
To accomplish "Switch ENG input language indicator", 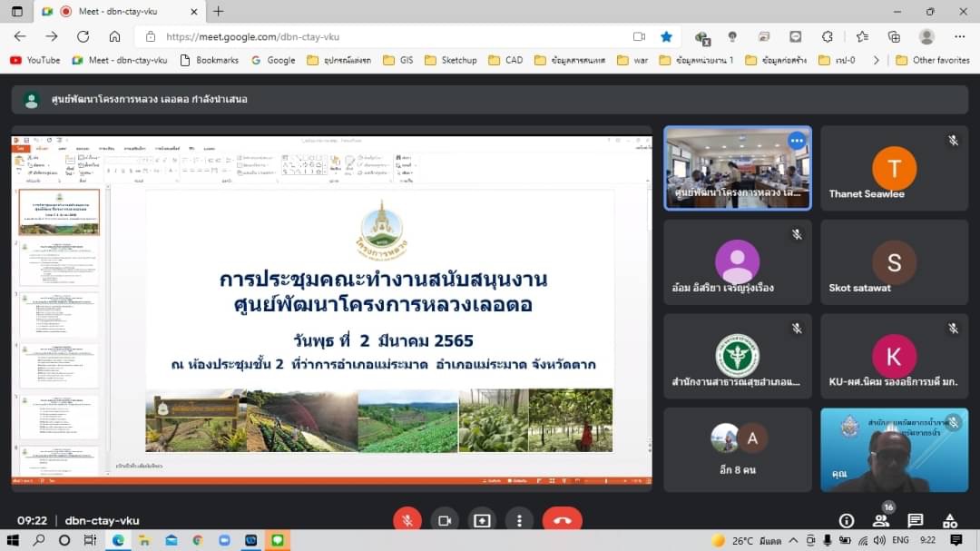I will click(x=901, y=540).
